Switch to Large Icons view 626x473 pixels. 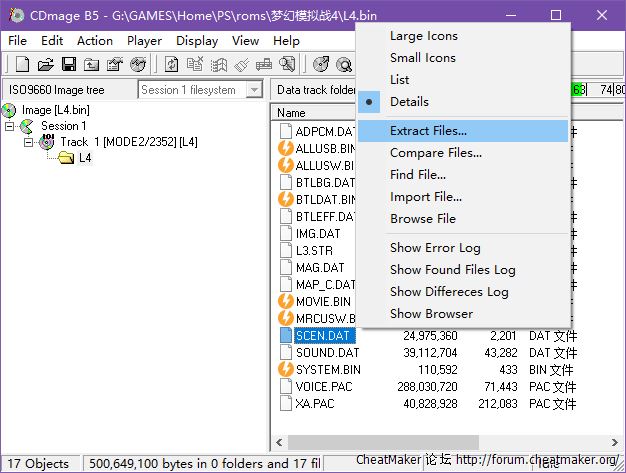pos(423,36)
